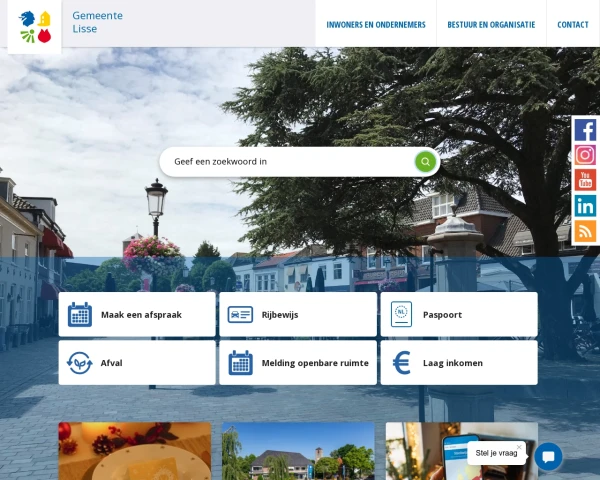Click the green search magnifier button
The image size is (600, 480).
425,162
